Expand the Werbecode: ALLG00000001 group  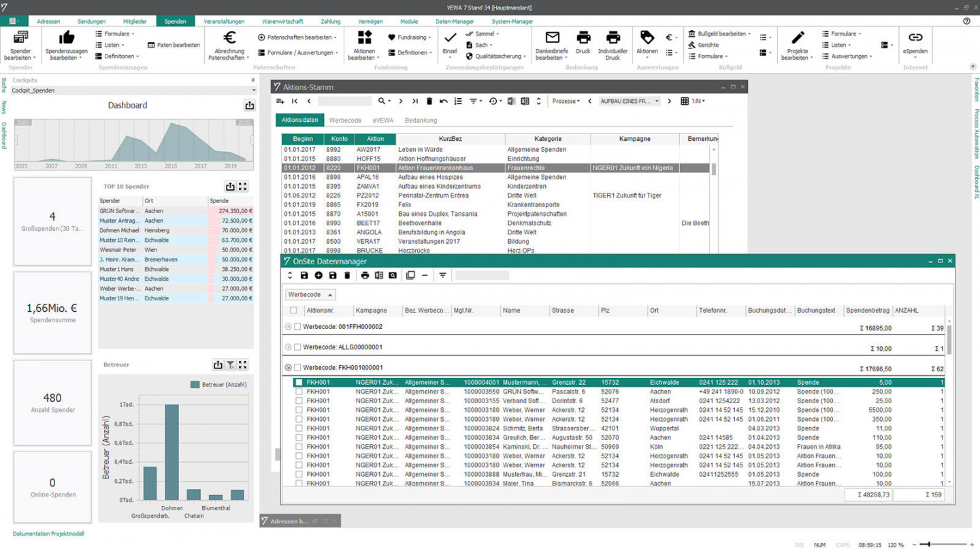[x=288, y=347]
